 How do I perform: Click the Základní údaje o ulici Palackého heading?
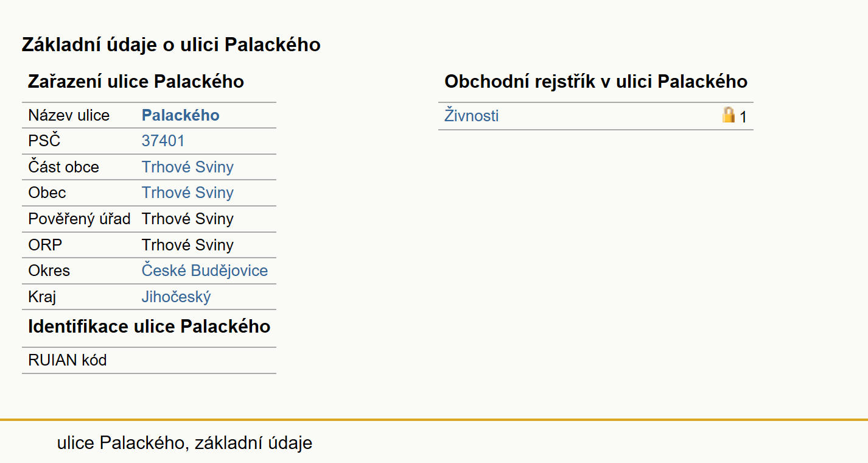click(171, 44)
